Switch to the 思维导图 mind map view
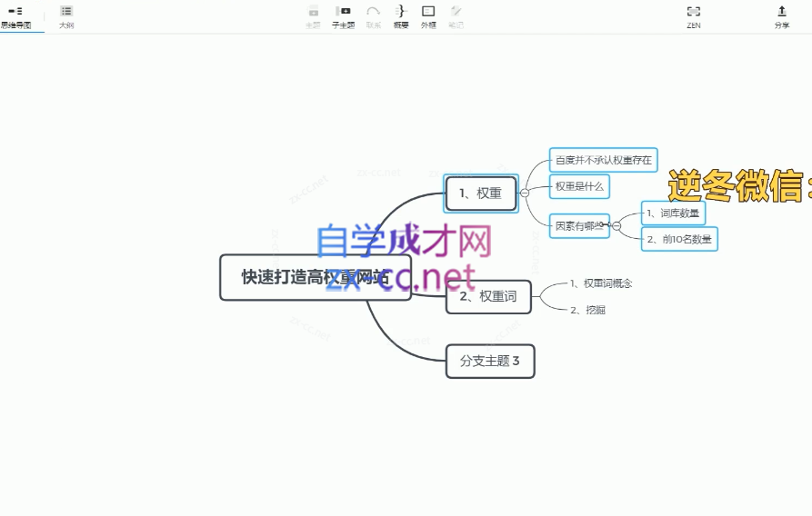This screenshot has height=516, width=812. point(16,17)
